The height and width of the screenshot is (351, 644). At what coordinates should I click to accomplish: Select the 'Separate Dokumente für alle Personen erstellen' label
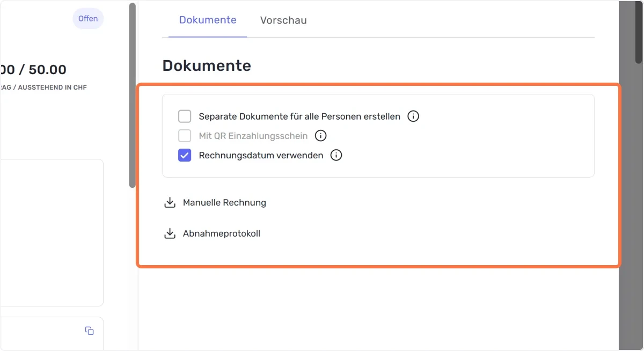tap(299, 116)
